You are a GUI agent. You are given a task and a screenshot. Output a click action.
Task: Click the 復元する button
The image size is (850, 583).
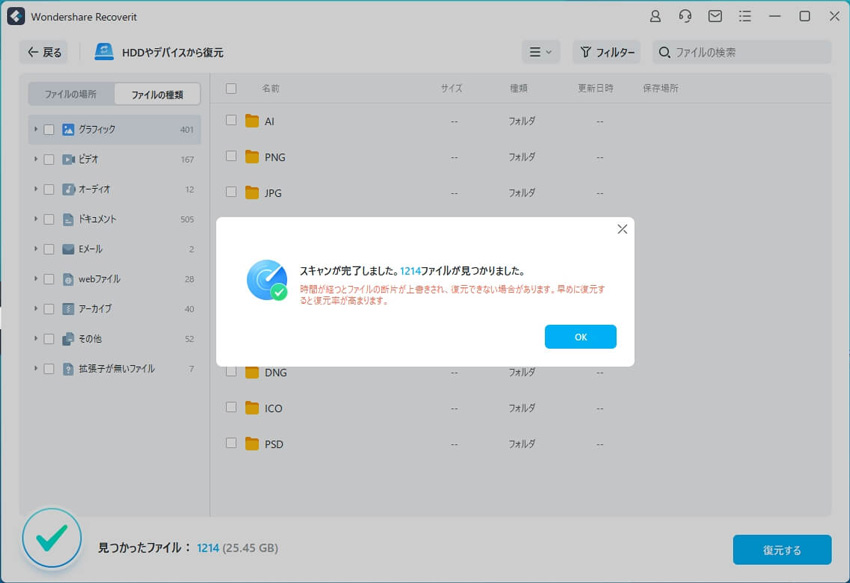tap(781, 550)
